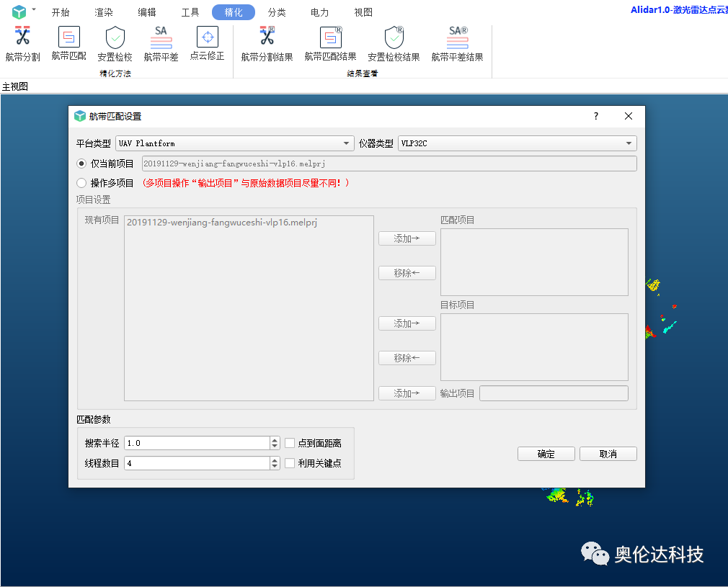Select the 仅当前项目 radio button
This screenshot has width=728, height=587.
pos(81,163)
